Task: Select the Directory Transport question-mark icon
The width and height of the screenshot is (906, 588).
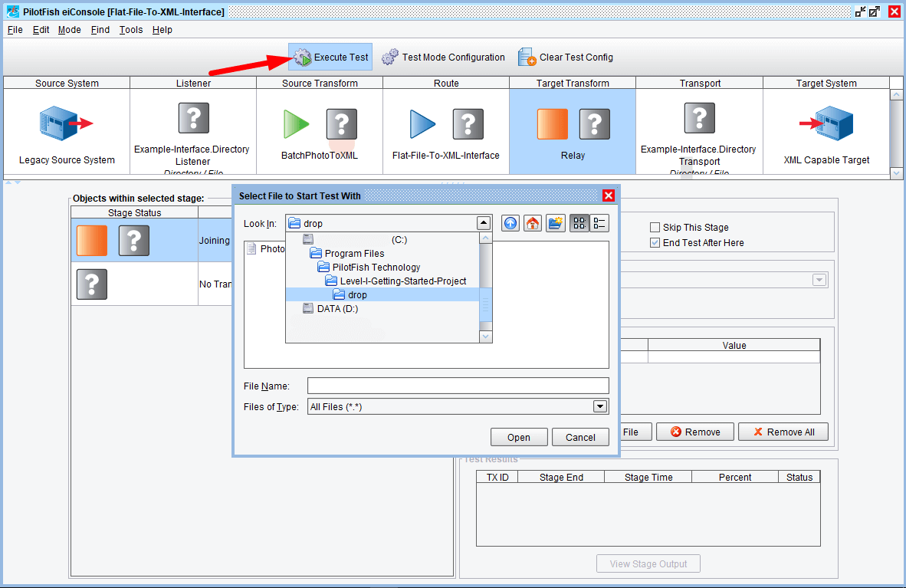Action: tap(700, 118)
